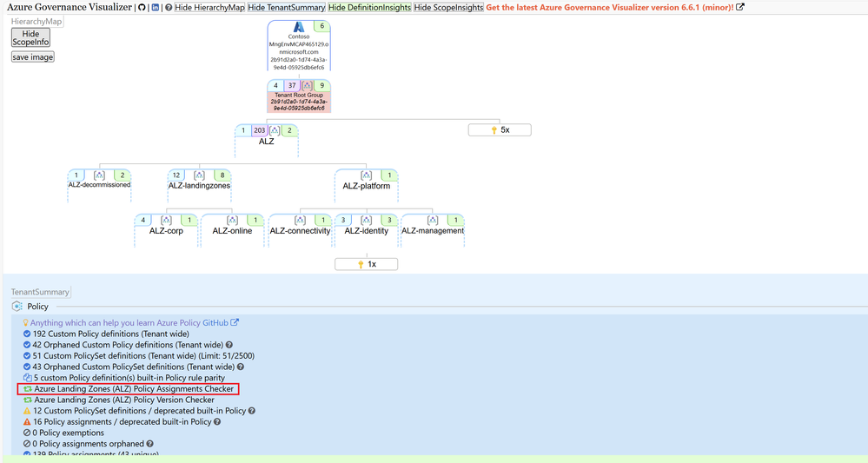Screen dimensions: 868x463
Task: Toggle Hide TenantSummary button
Action: [x=286, y=8]
